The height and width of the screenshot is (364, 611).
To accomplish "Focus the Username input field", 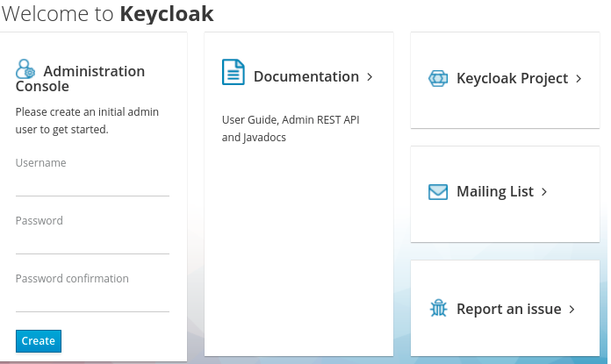I will [x=92, y=185].
